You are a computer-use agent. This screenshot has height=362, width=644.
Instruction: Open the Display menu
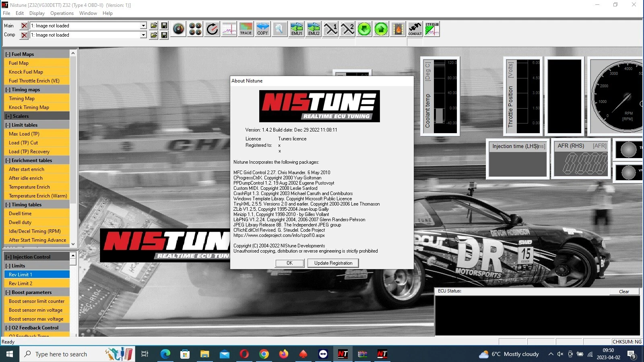pos(37,13)
